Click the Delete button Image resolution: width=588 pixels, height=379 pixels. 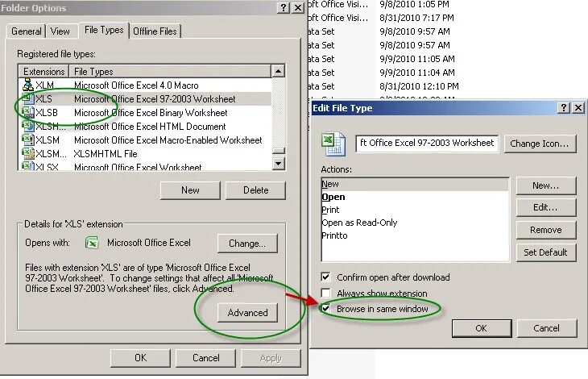[x=256, y=190]
